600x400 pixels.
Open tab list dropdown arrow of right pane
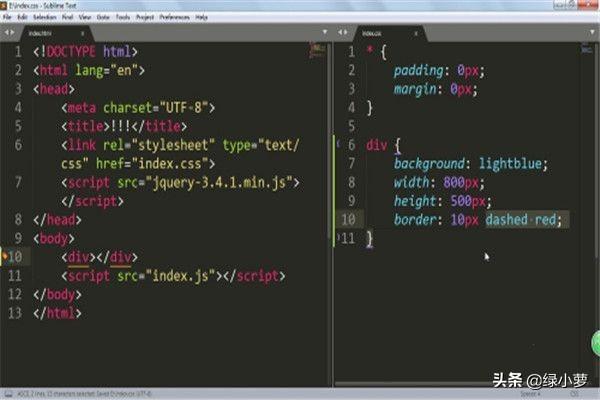pos(593,32)
